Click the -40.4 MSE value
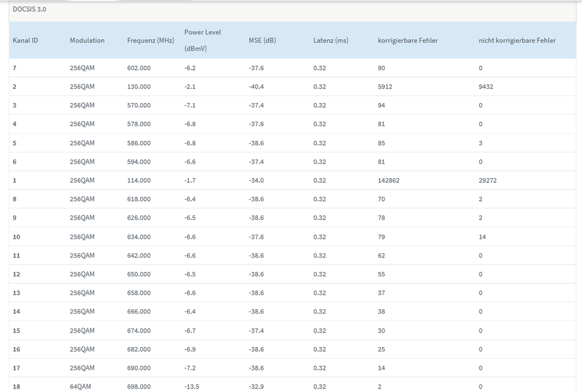The height and width of the screenshot is (392, 582). 256,87
